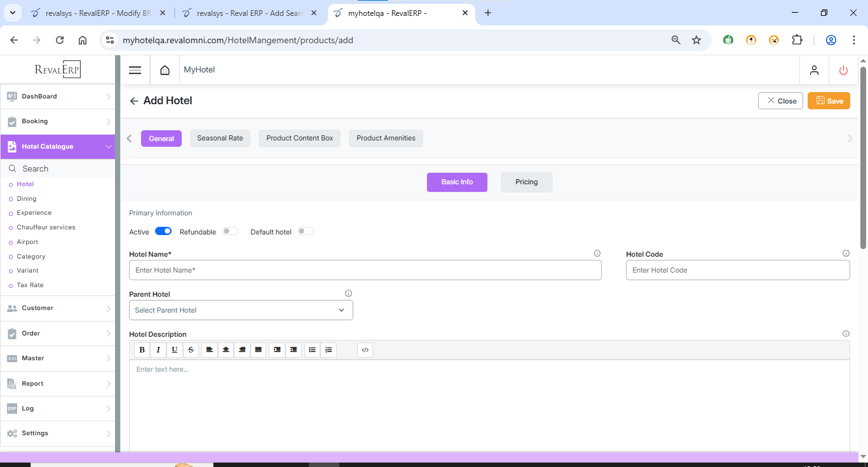Toggle bold formatting in the description editor
This screenshot has height=467, width=868.
coord(142,350)
